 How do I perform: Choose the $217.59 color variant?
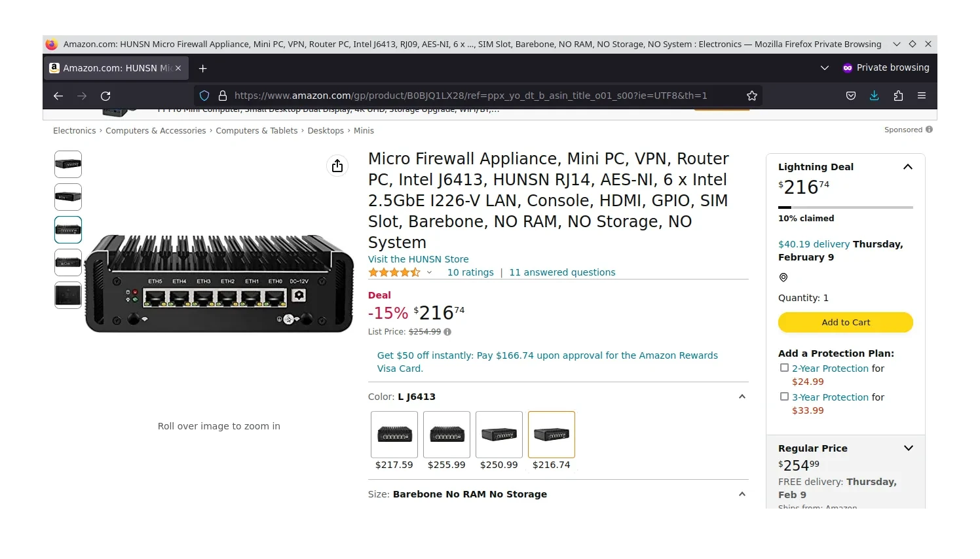point(394,435)
